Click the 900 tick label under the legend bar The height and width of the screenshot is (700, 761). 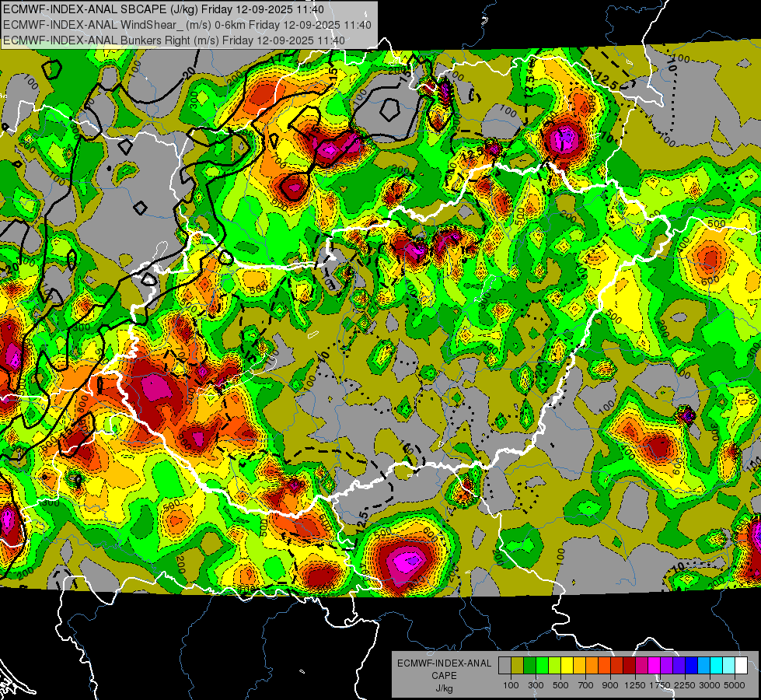[610, 685]
